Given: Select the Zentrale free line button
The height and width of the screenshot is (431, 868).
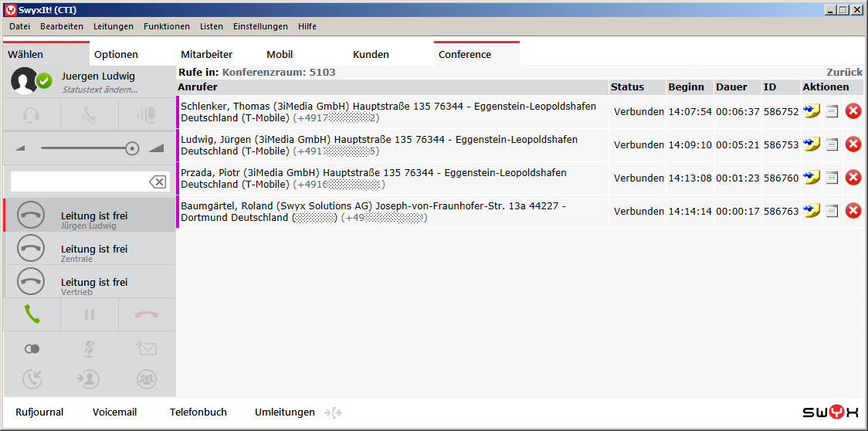Looking at the screenshot, I should click(x=90, y=249).
